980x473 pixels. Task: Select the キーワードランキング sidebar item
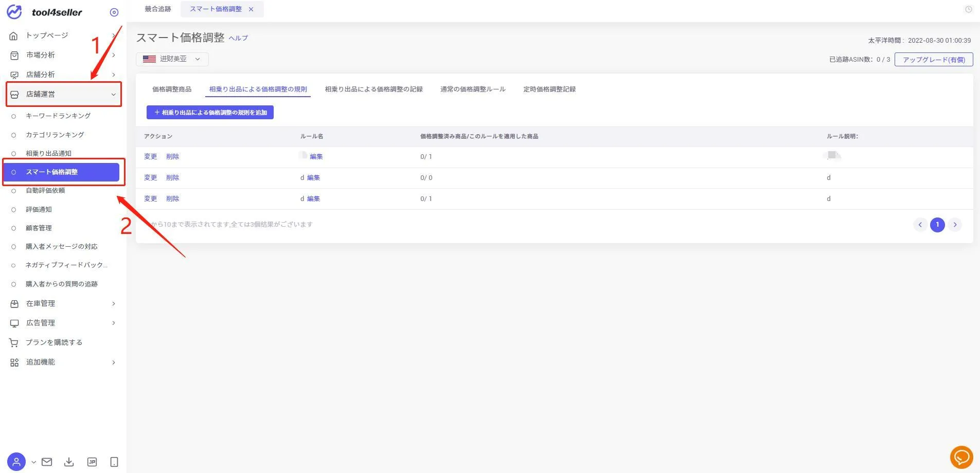[58, 116]
